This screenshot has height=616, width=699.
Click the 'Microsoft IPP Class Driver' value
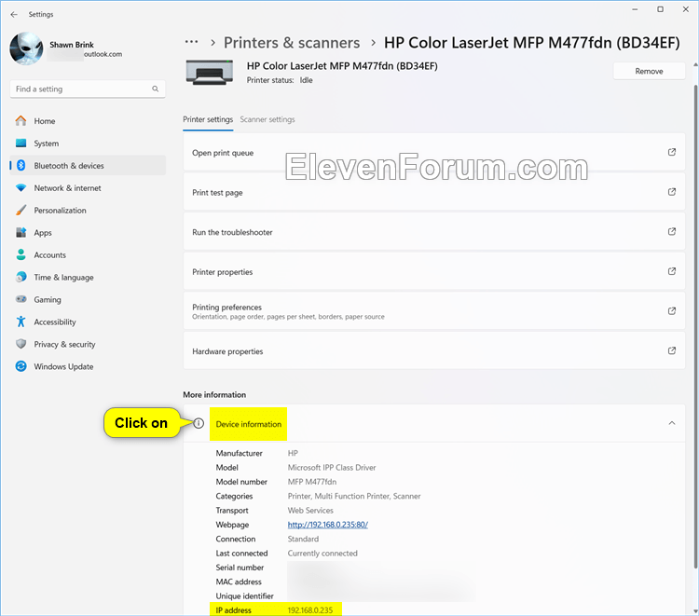point(332,468)
